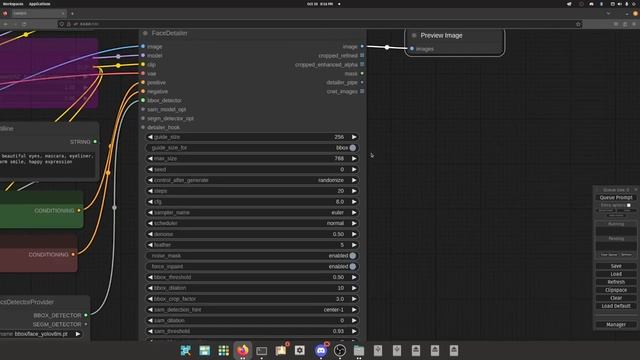Collapse the FaceDetailer node via its dot
Screen dimensions: 640x360
145,33
